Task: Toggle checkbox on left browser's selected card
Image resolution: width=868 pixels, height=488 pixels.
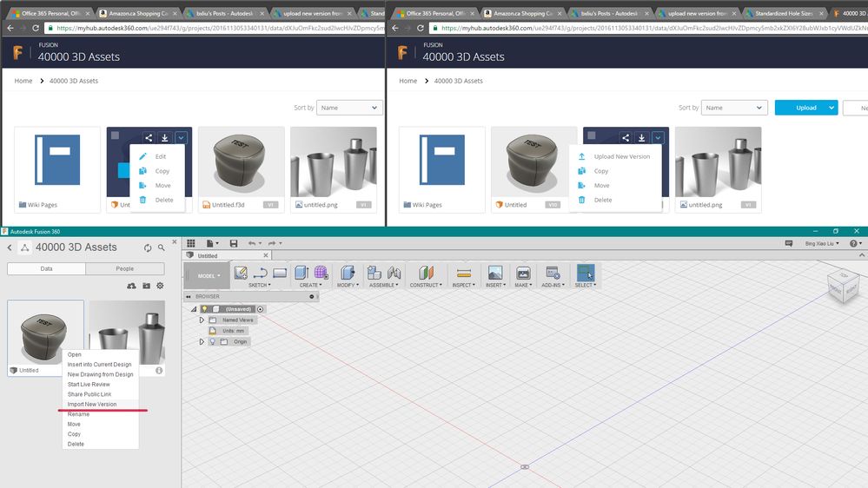Action: pyautogui.click(x=116, y=135)
